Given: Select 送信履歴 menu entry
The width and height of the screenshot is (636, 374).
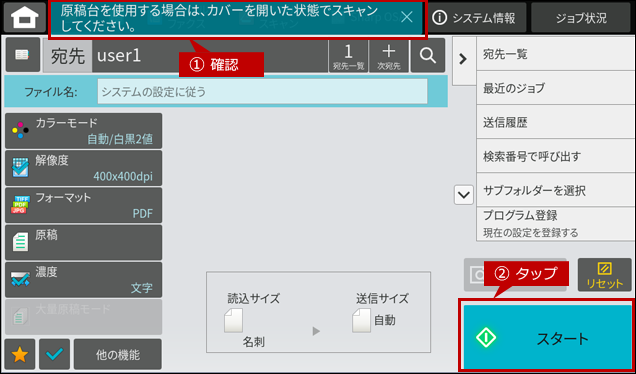Looking at the screenshot, I should click(556, 122).
